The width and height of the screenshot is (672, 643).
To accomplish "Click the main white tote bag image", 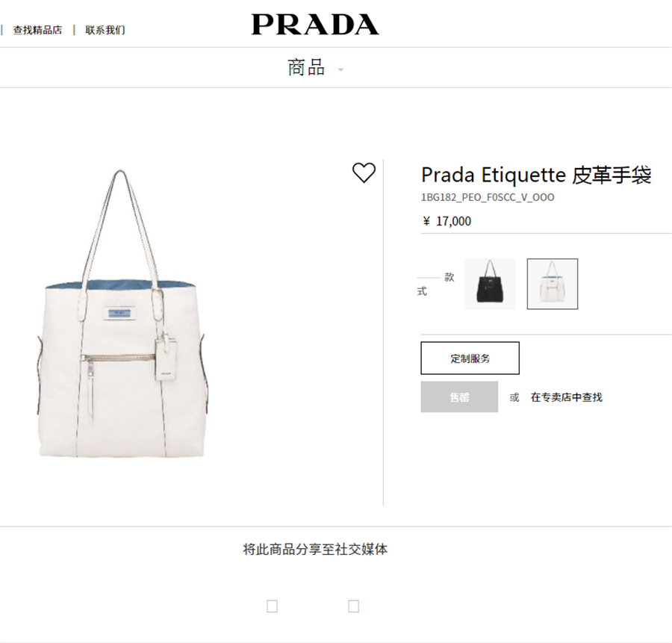I will click(x=121, y=314).
